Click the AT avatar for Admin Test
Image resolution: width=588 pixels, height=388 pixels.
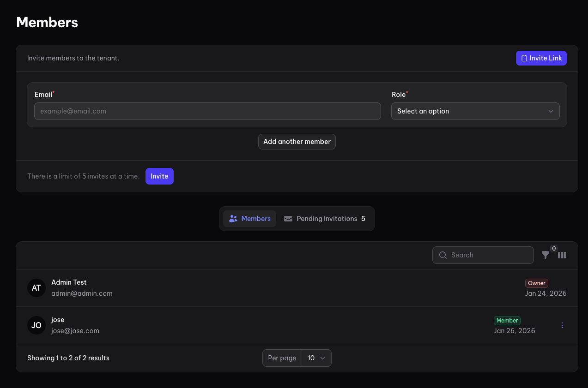click(36, 288)
